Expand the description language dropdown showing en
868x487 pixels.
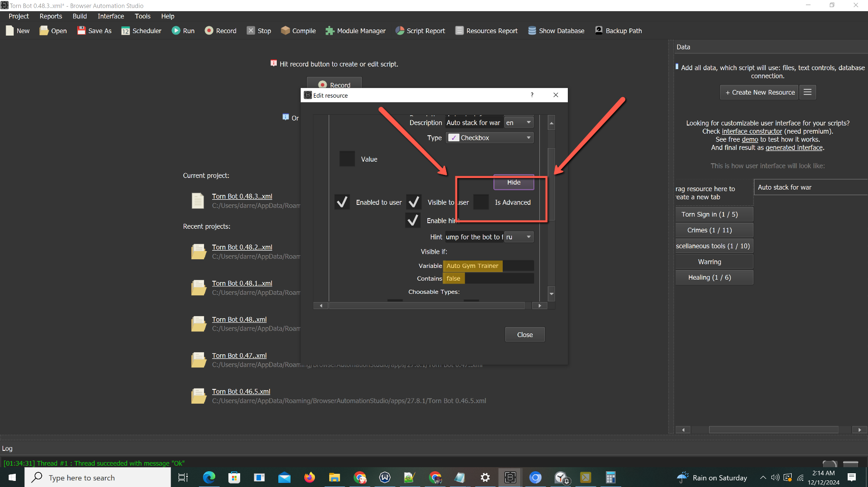518,123
